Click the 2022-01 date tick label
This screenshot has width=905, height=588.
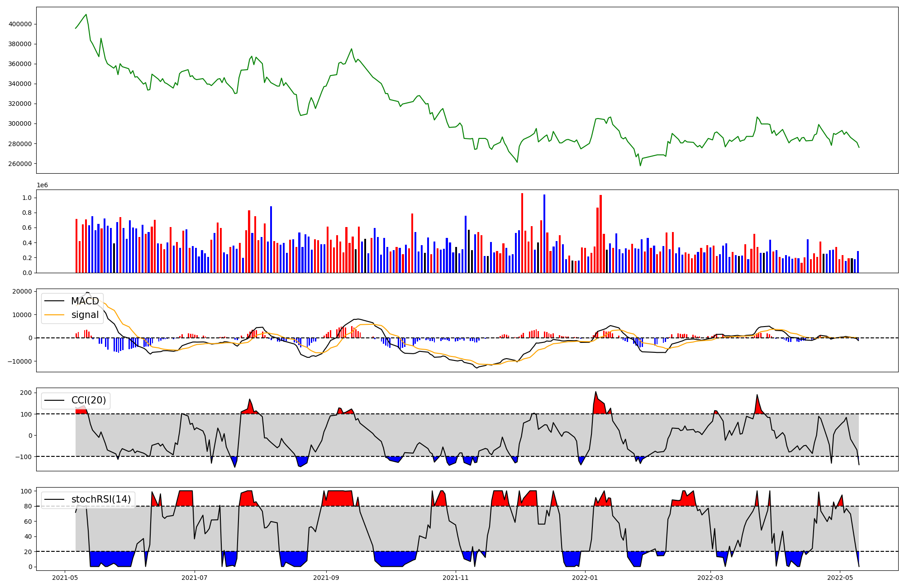[x=585, y=578]
